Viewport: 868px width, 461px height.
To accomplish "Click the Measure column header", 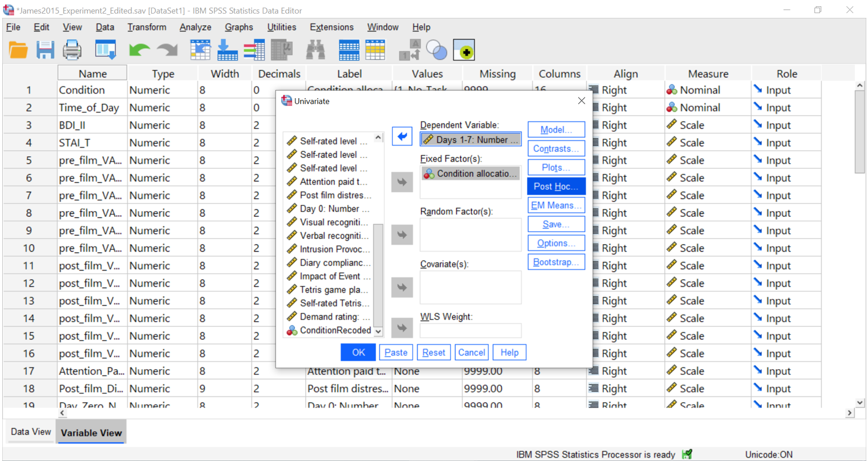I will (708, 74).
